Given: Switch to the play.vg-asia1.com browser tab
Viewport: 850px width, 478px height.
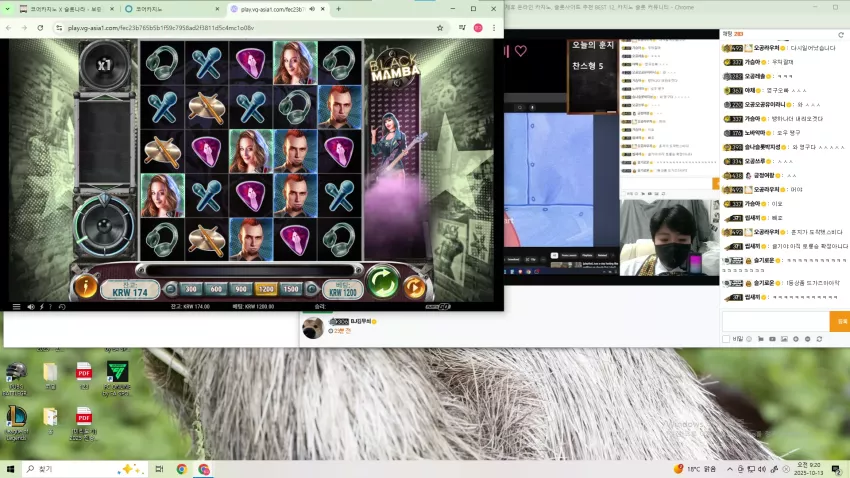Looking at the screenshot, I should tap(273, 9).
